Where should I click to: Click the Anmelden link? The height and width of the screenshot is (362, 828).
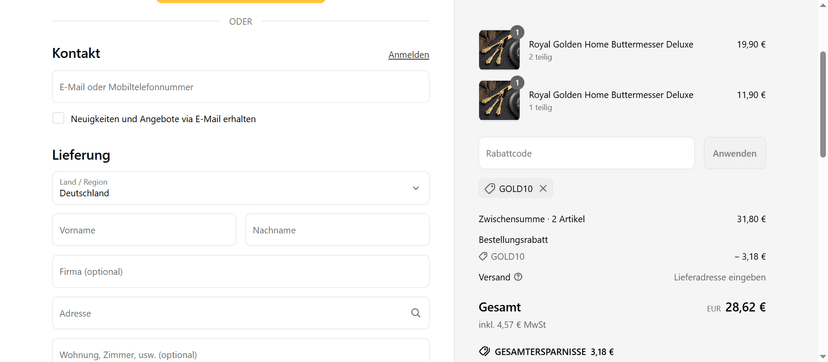click(409, 55)
